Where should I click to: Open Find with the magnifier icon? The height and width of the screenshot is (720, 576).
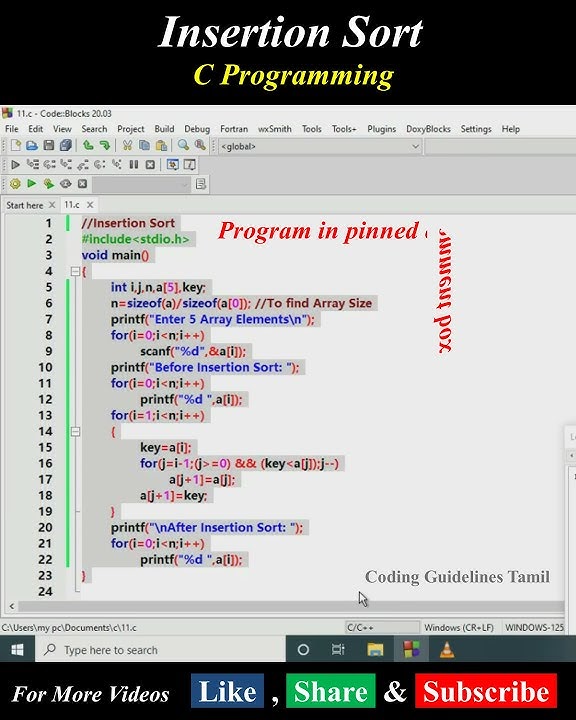[183, 146]
